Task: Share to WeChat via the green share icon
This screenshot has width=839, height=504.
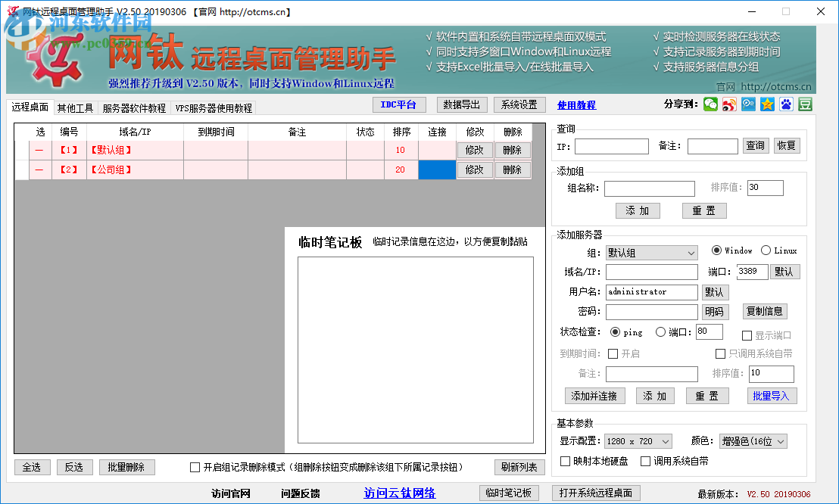Action: tap(710, 104)
